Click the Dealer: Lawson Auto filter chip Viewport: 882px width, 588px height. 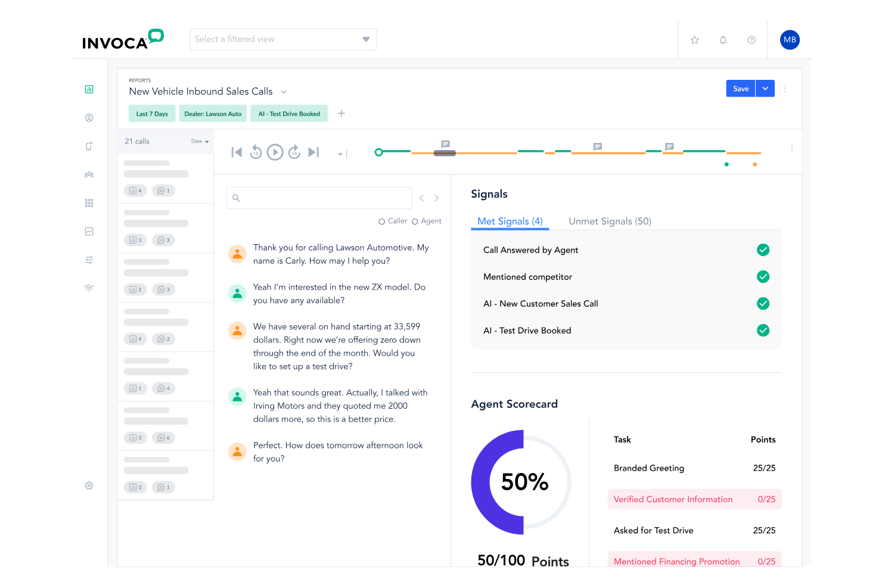tap(213, 114)
